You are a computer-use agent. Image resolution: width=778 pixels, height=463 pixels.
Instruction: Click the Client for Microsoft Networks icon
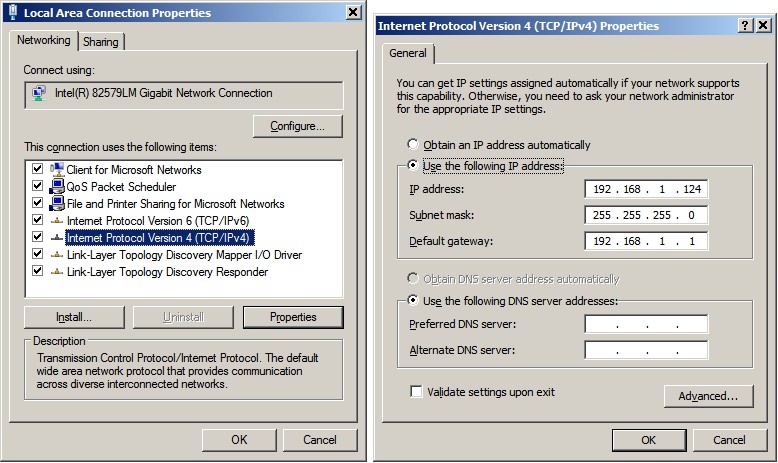click(x=57, y=170)
